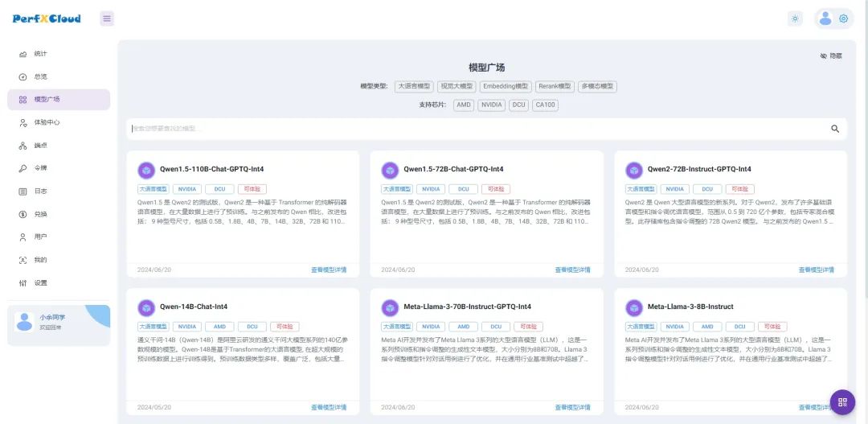Collapse sidebar with hamburger menu icon
The image size is (868, 424).
click(107, 19)
